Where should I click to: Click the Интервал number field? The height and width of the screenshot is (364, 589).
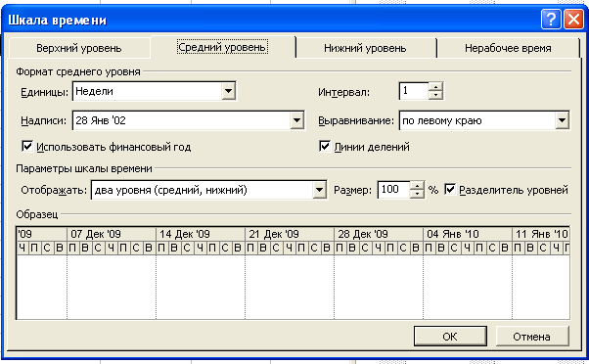point(414,91)
